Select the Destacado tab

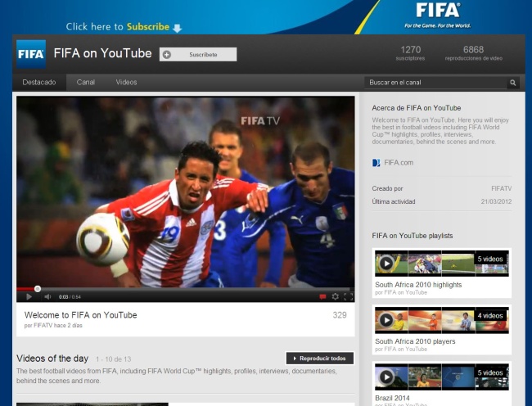click(x=39, y=83)
